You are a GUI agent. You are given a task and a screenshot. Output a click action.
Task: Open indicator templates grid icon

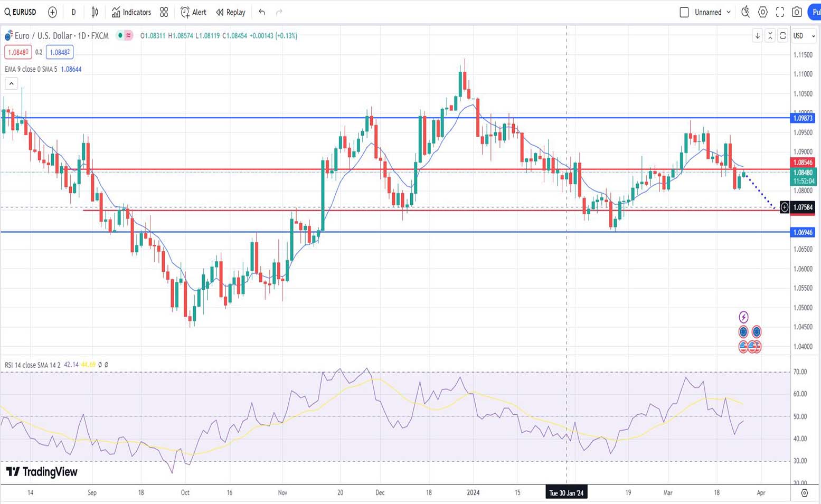(164, 12)
